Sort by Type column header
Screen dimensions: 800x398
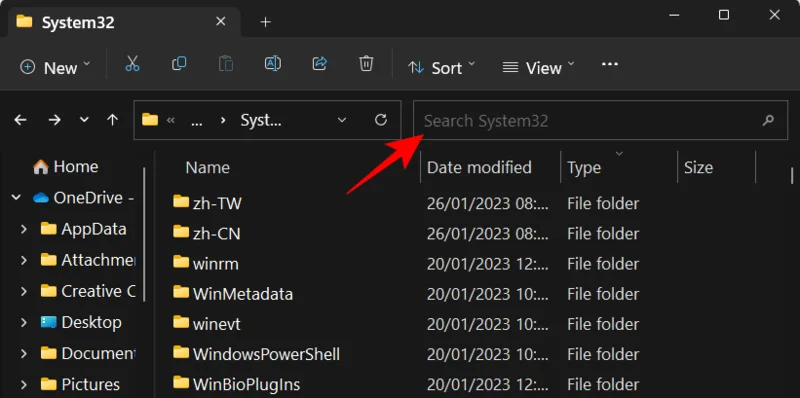[x=584, y=167]
